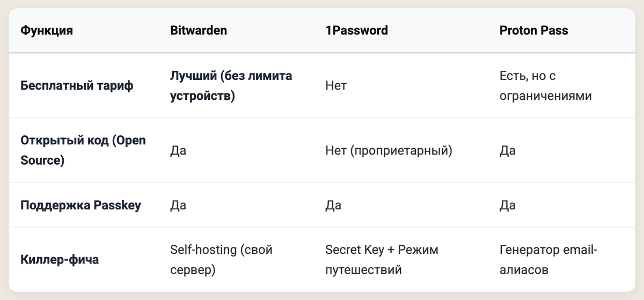The height and width of the screenshot is (300, 644).
Task: Click the Self-hosting (свой сервер) cell
Action: (x=221, y=260)
